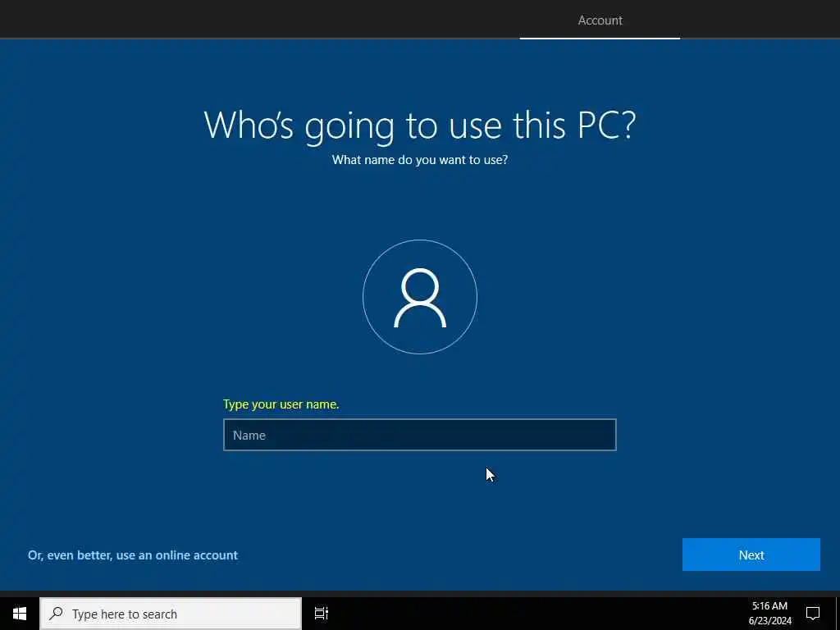Click the Next button
Screen dimensions: 840x630
point(751,555)
